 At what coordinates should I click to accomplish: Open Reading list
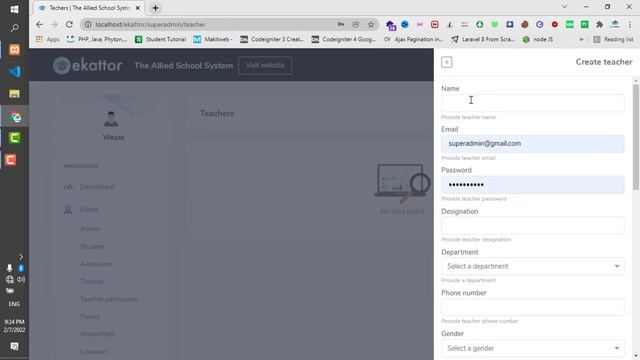click(613, 39)
